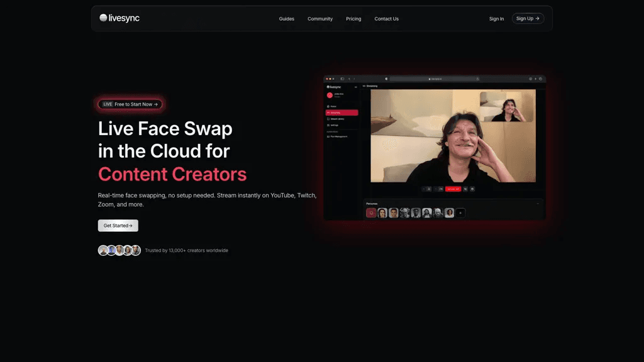Click the creator avatars next to Trusted text
Viewport: 644px width, 362px height.
(119, 250)
